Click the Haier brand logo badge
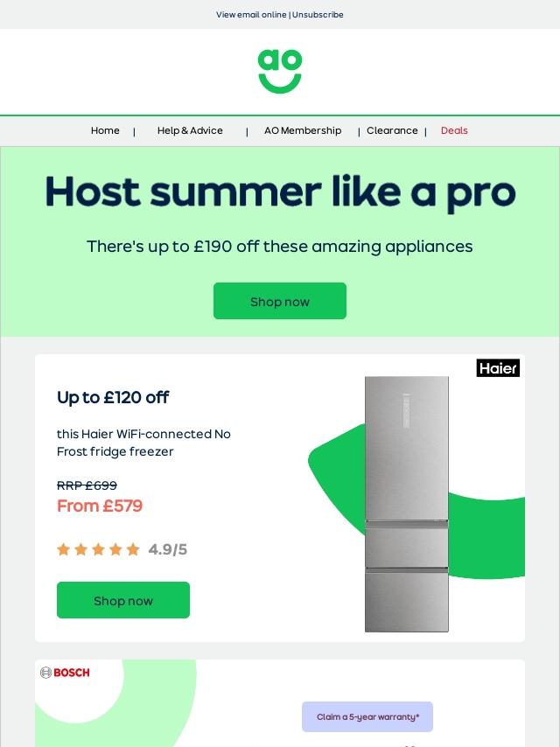This screenshot has width=560, height=747. tap(498, 367)
